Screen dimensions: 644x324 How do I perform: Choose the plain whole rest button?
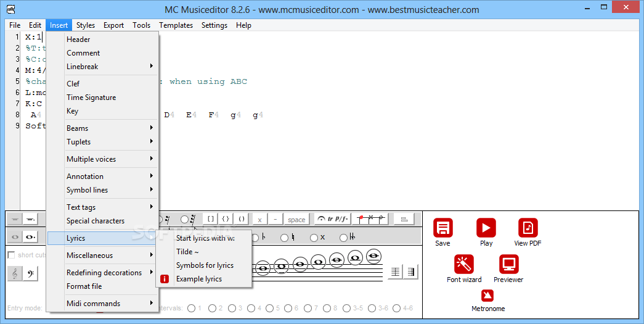click(x=15, y=220)
